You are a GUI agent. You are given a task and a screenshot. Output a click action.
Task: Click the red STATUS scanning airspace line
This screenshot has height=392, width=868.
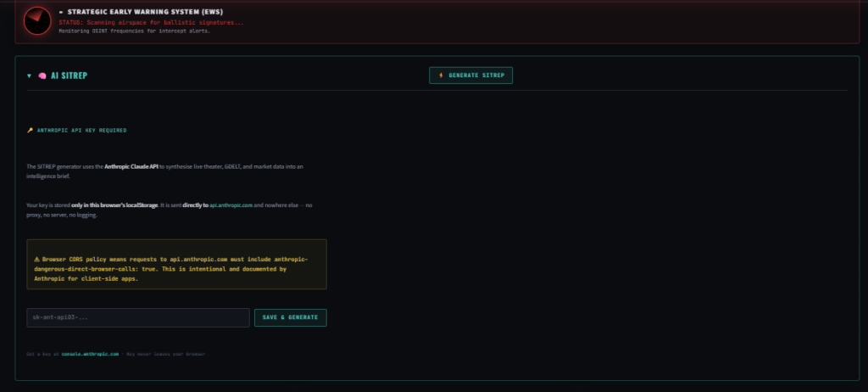tap(151, 22)
